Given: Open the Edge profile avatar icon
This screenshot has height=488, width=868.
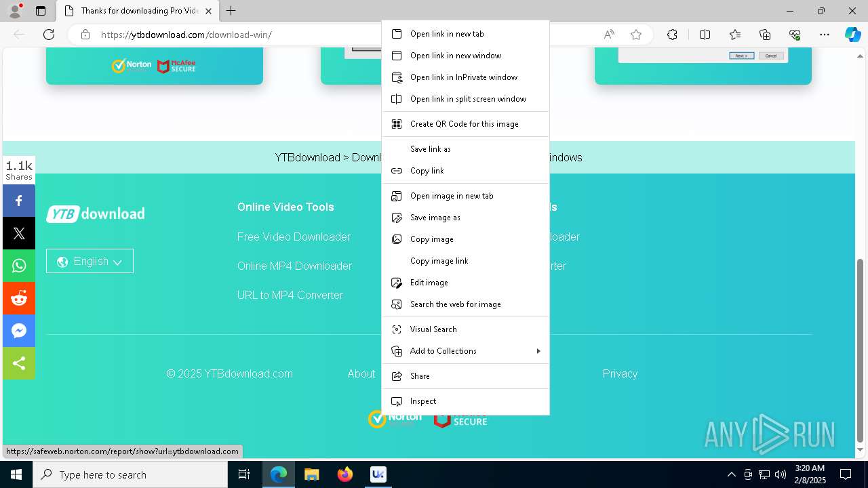Looking at the screenshot, I should click(x=14, y=11).
